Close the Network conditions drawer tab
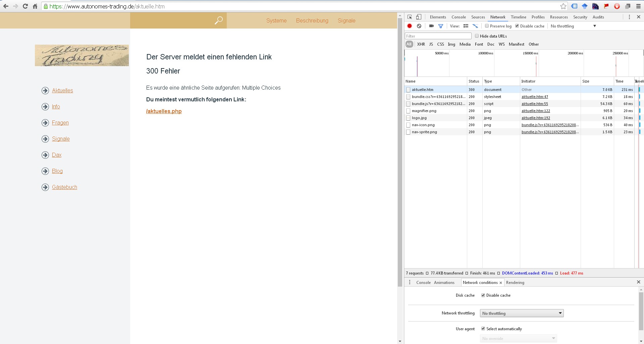The width and height of the screenshot is (644, 344). (x=501, y=283)
